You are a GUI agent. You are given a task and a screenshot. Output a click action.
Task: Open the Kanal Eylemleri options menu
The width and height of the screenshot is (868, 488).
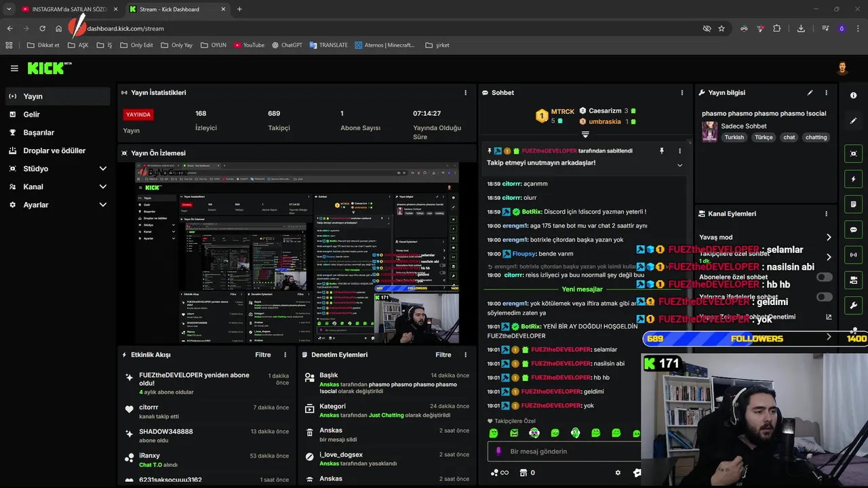826,213
